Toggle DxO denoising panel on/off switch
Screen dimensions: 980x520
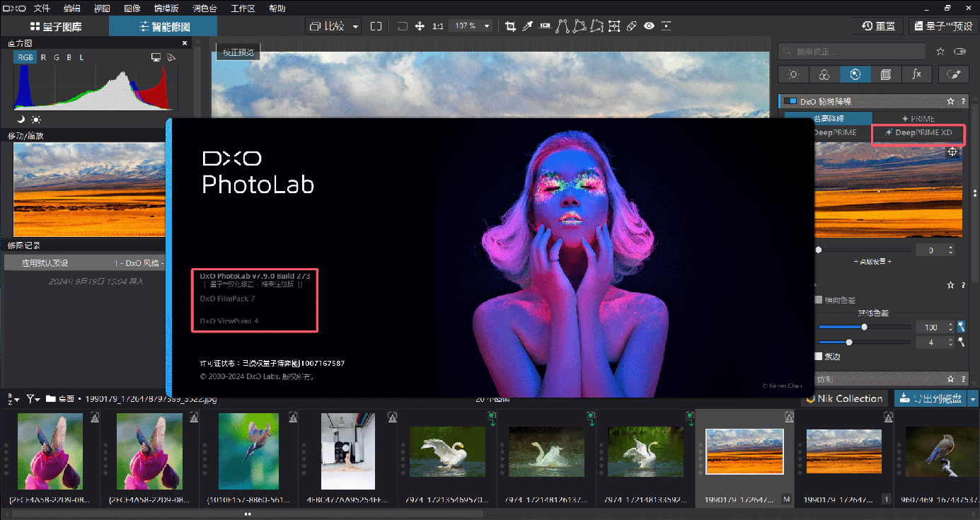pyautogui.click(x=791, y=102)
